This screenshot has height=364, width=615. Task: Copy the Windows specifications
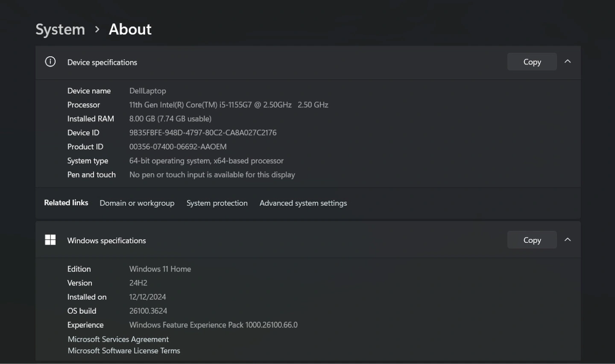click(x=532, y=240)
